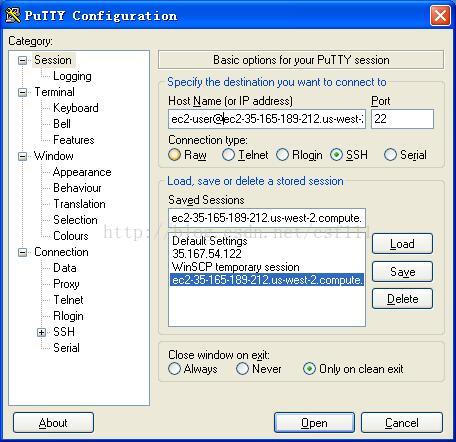Select the Session category
The image size is (456, 442).
[53, 60]
